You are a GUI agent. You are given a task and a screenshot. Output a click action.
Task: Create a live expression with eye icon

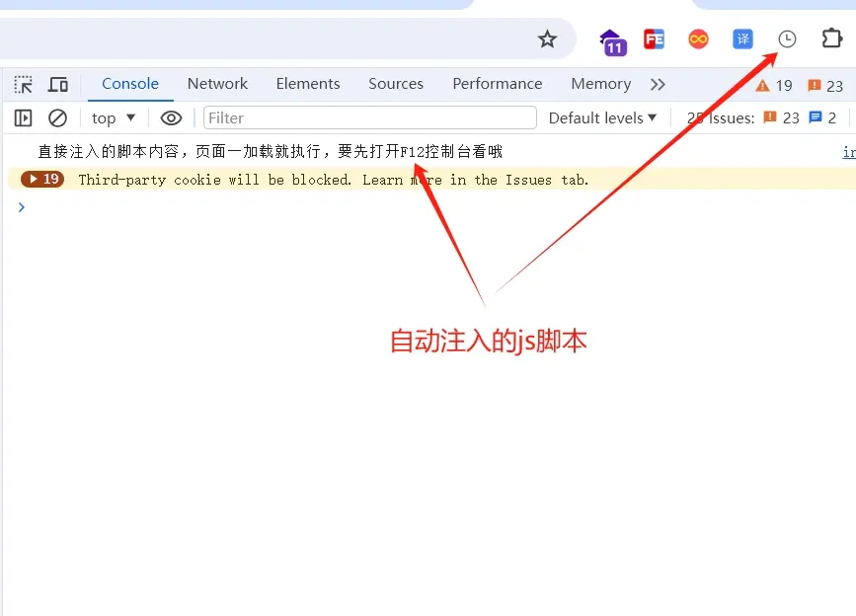[171, 117]
